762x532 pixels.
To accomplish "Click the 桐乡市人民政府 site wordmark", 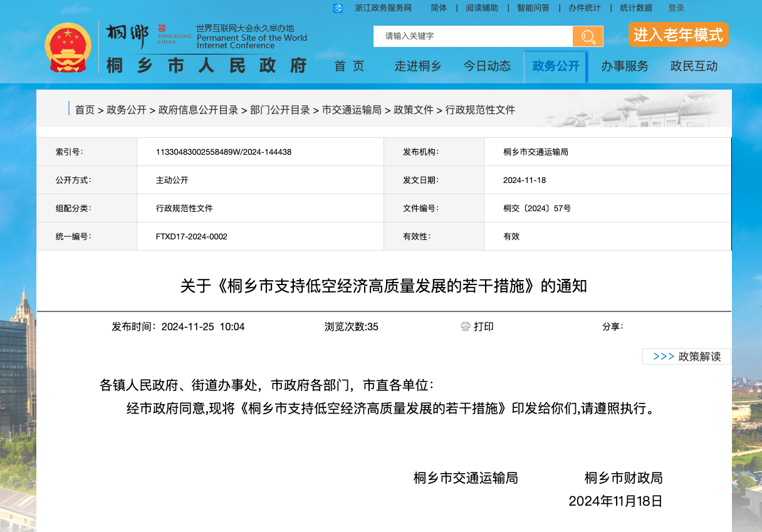I will click(207, 66).
